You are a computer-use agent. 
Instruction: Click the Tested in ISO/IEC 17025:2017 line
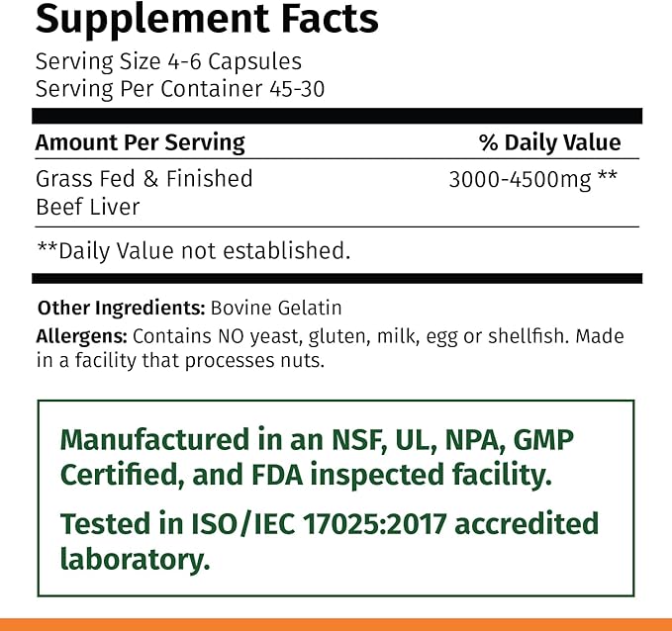330,523
